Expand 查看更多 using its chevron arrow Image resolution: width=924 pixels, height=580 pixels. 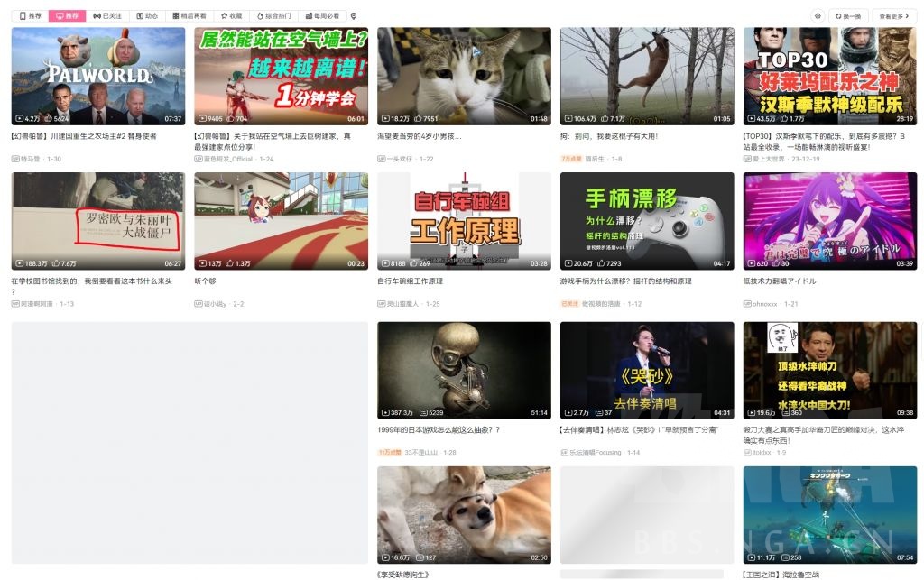tap(907, 15)
